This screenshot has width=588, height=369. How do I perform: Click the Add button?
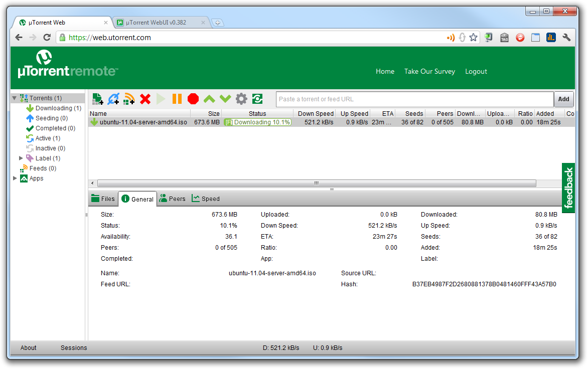pyautogui.click(x=563, y=99)
